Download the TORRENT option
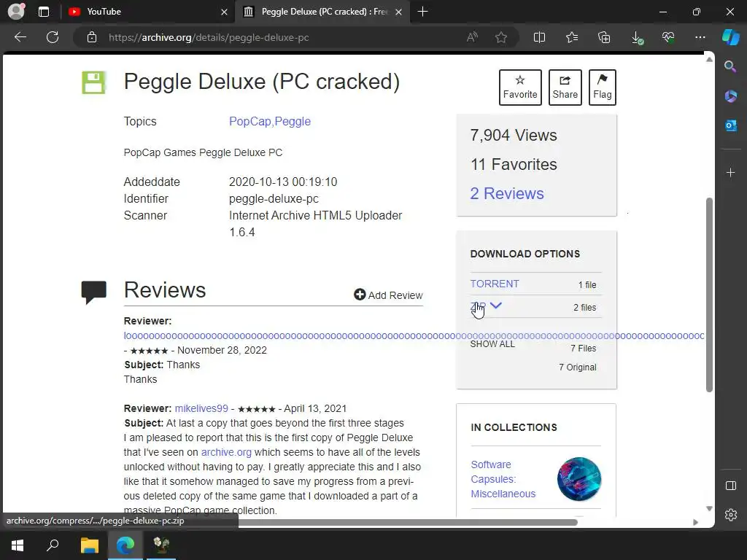This screenshot has width=747, height=560. pyautogui.click(x=495, y=284)
